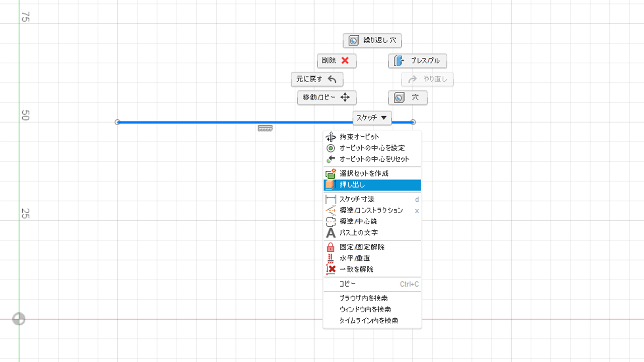Image resolution: width=644 pixels, height=362 pixels.
Task: Open the スケッチ dropdown menu
Action: 372,118
